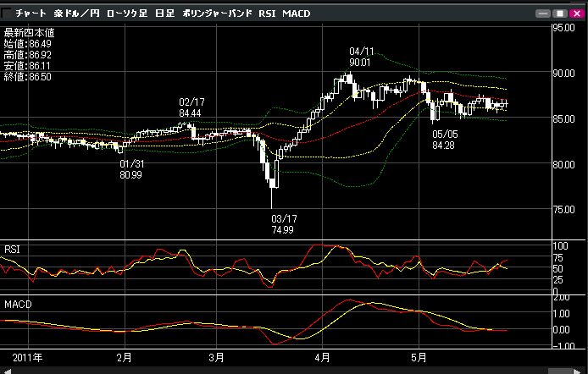Click the 最新四本値 header text
Viewport: 588px width, 374px height.
27,33
